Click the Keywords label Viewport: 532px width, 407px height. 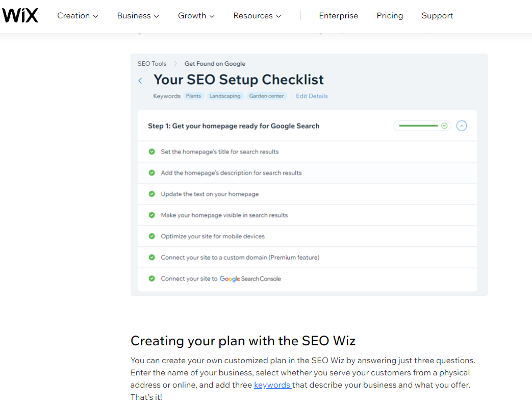pos(167,96)
